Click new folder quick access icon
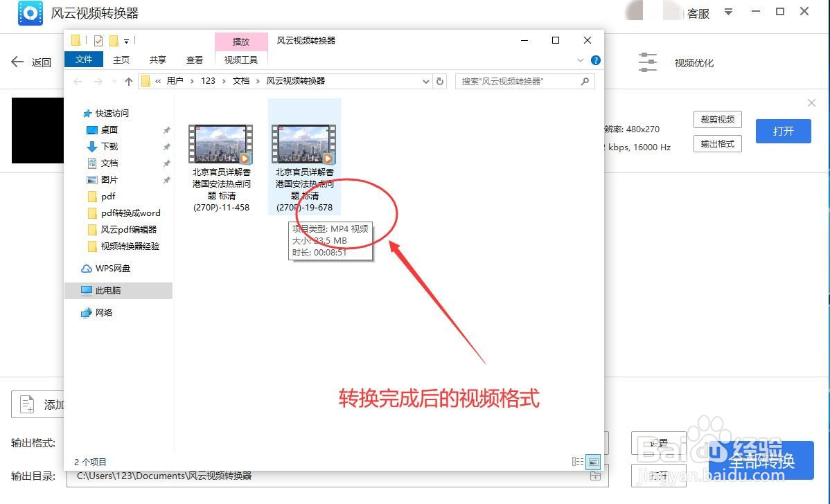The width and height of the screenshot is (830, 504). (x=114, y=40)
